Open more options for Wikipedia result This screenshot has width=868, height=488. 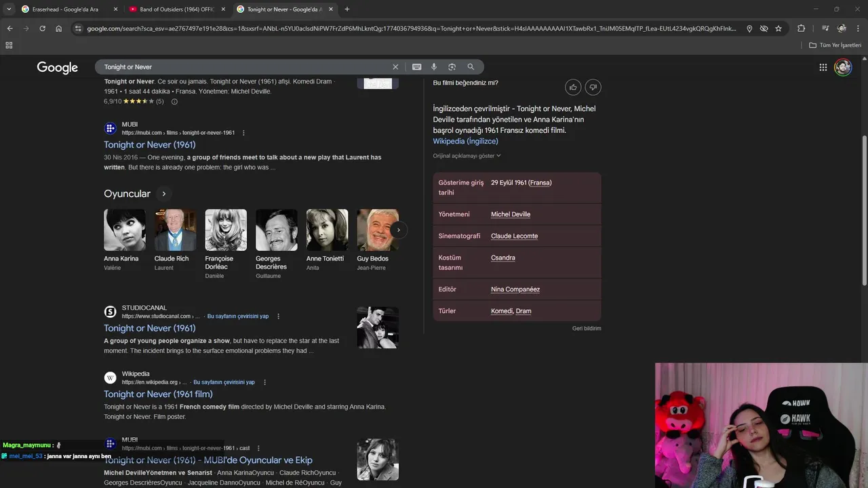[264, 382]
